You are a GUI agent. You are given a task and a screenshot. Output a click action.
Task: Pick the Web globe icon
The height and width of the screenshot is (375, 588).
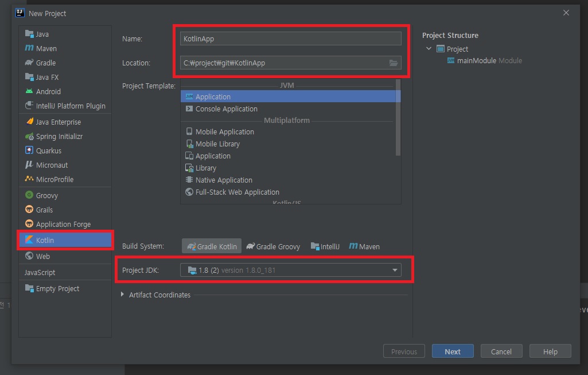[x=29, y=256]
